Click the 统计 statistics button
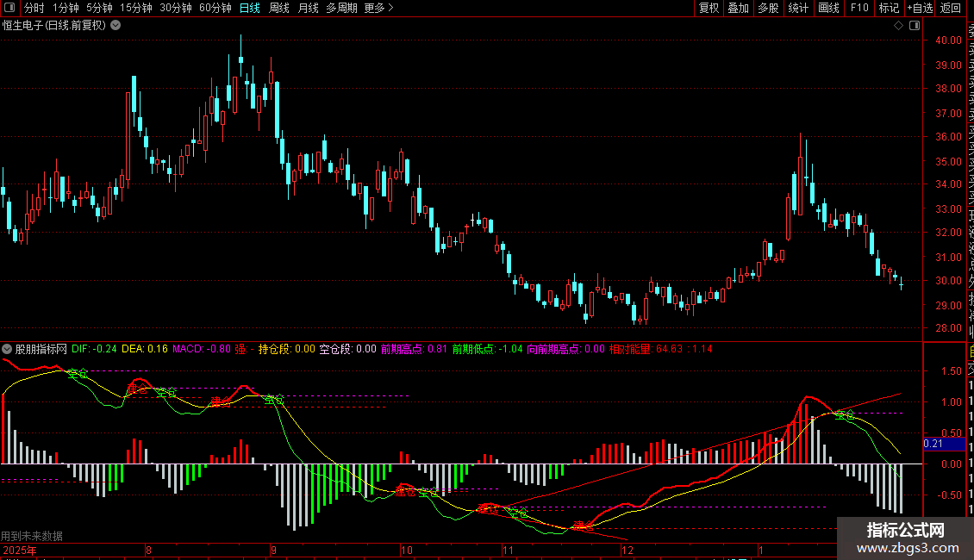This screenshot has width=974, height=560. (x=798, y=8)
